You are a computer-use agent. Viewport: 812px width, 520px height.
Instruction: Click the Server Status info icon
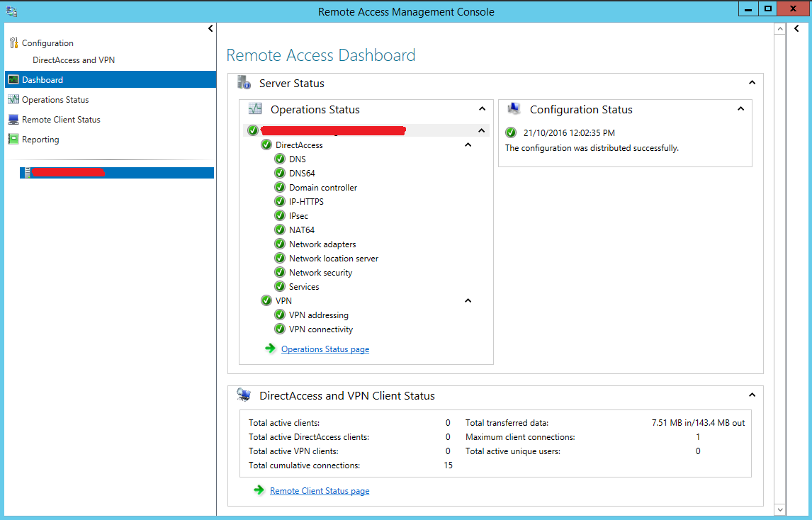point(244,83)
